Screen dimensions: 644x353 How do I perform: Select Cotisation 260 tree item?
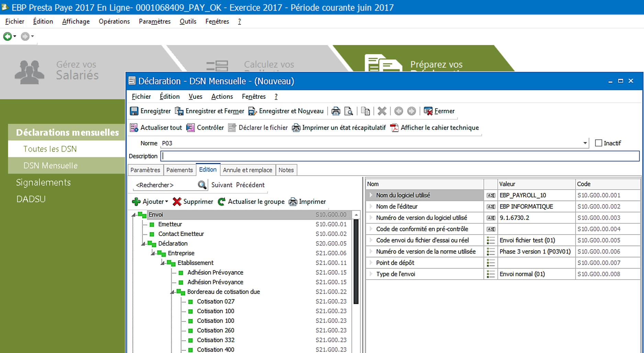click(216, 330)
